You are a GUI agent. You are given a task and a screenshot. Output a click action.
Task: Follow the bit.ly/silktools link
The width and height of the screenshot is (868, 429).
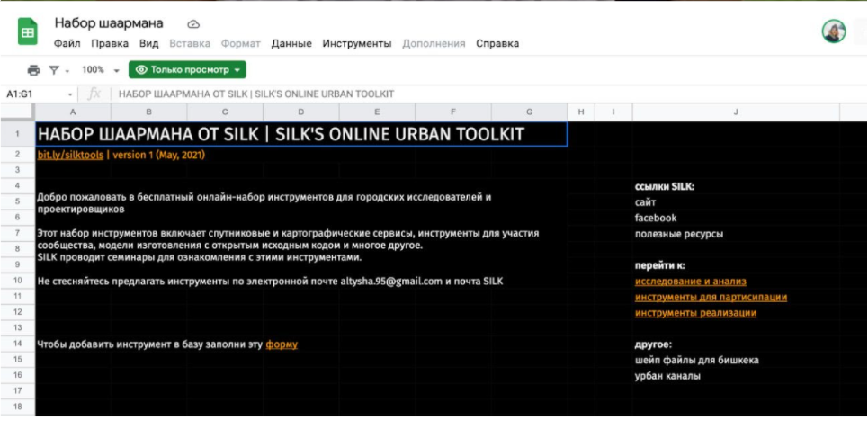[70, 156]
